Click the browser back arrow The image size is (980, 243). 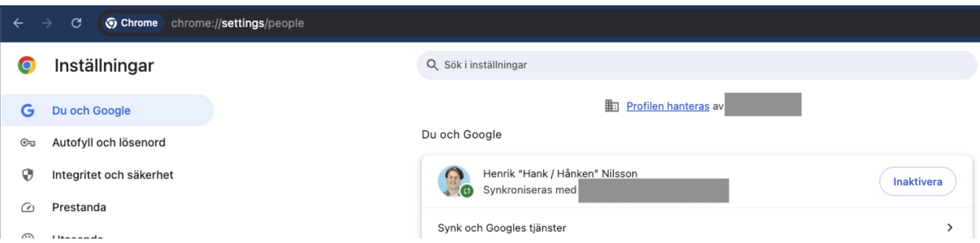[x=18, y=23]
